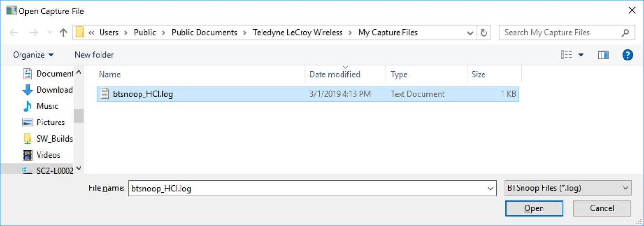Open the Downloads folder in sidebar
This screenshot has width=644, height=226.
coord(48,90)
